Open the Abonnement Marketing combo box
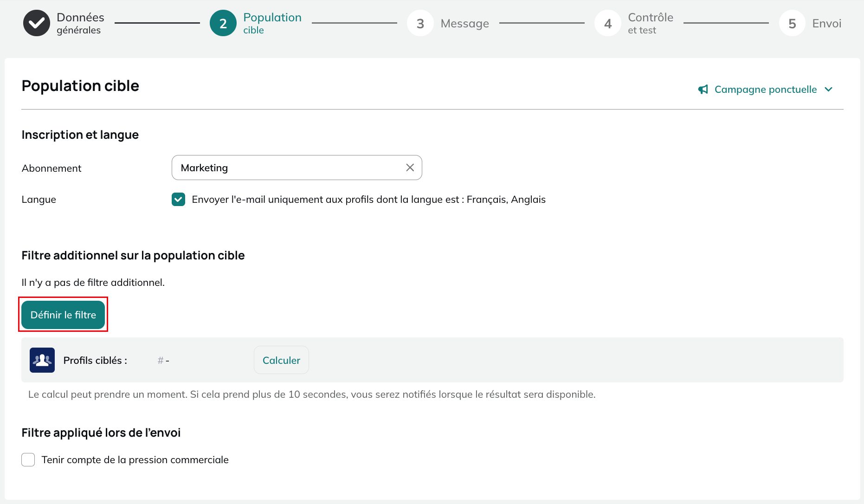 point(297,168)
